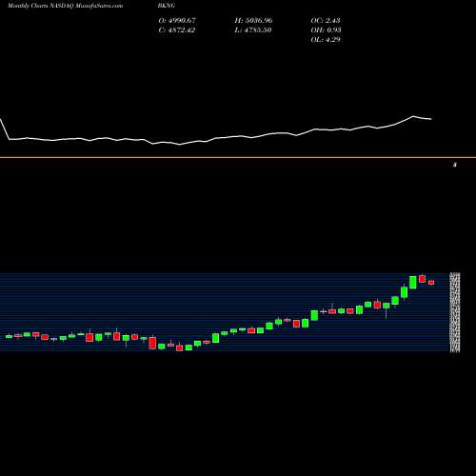Click the 'OH:' percentage value
This screenshot has height=476, width=476.
pos(326,30)
